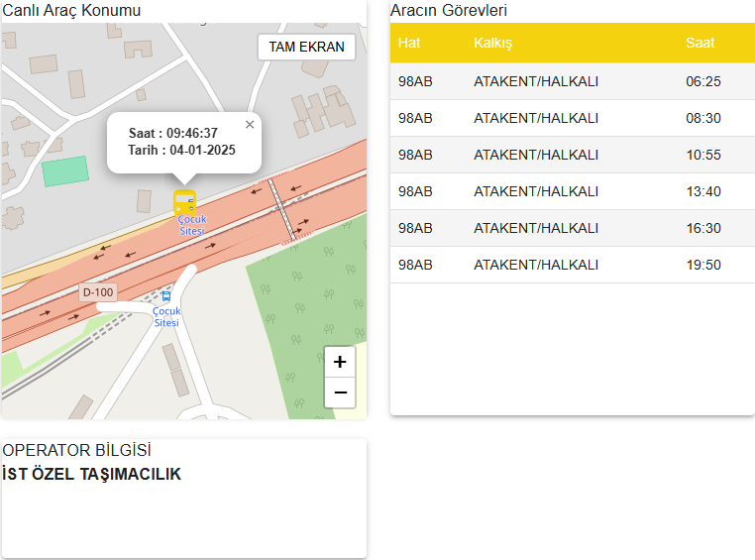Click the green rectangular area on map
The width and height of the screenshot is (755, 560).
tap(65, 170)
